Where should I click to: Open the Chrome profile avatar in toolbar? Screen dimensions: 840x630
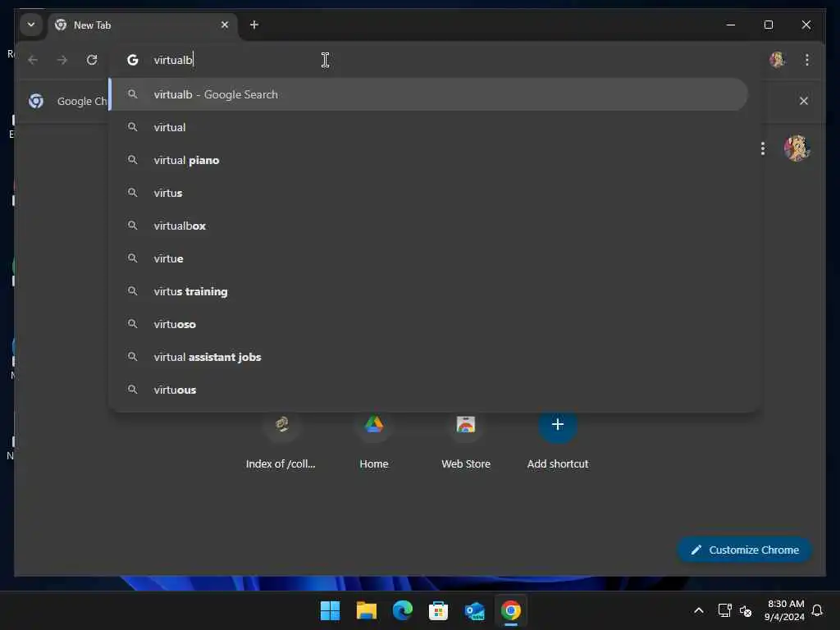click(778, 59)
